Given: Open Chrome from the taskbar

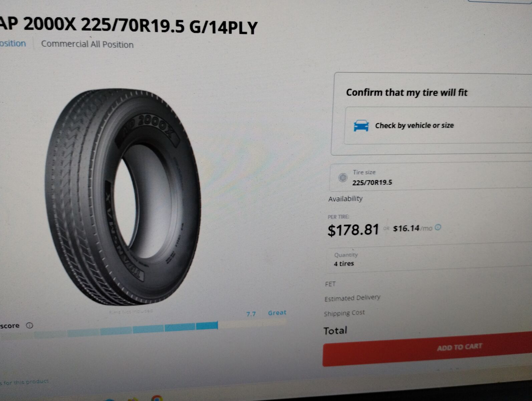Looking at the screenshot, I should pyautogui.click(x=156, y=398).
